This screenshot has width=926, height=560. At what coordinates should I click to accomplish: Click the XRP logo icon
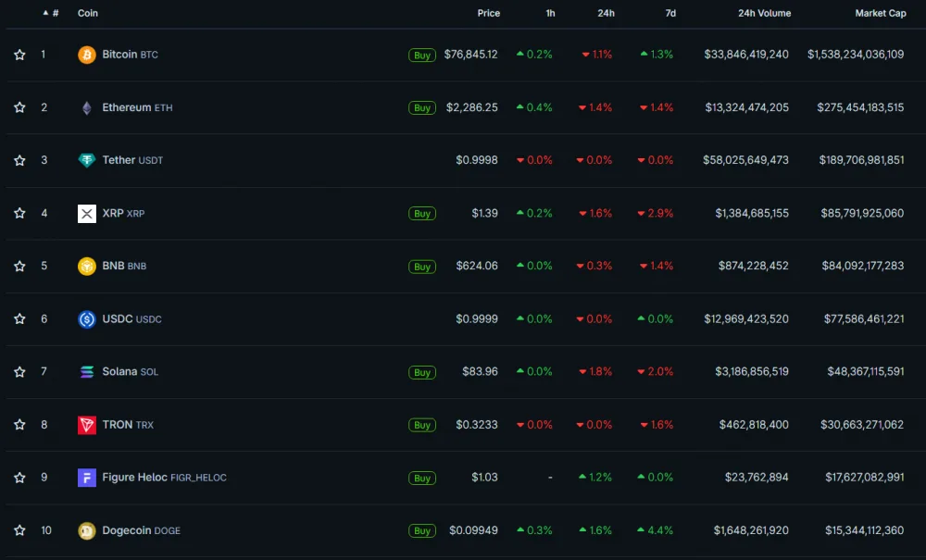point(87,214)
